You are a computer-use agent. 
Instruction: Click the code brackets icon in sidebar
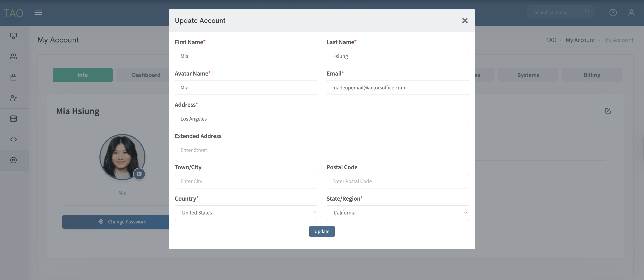click(x=13, y=140)
